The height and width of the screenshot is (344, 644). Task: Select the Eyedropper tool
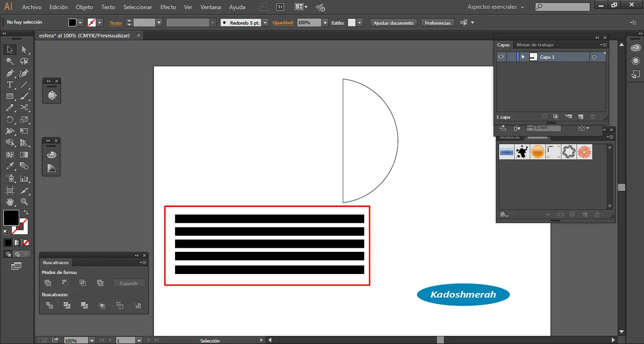point(10,166)
